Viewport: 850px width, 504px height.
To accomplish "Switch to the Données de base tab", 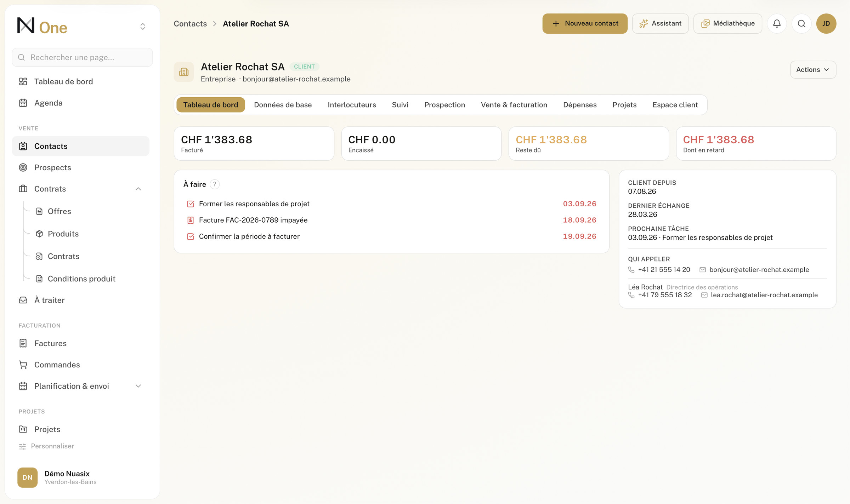I will pyautogui.click(x=283, y=105).
